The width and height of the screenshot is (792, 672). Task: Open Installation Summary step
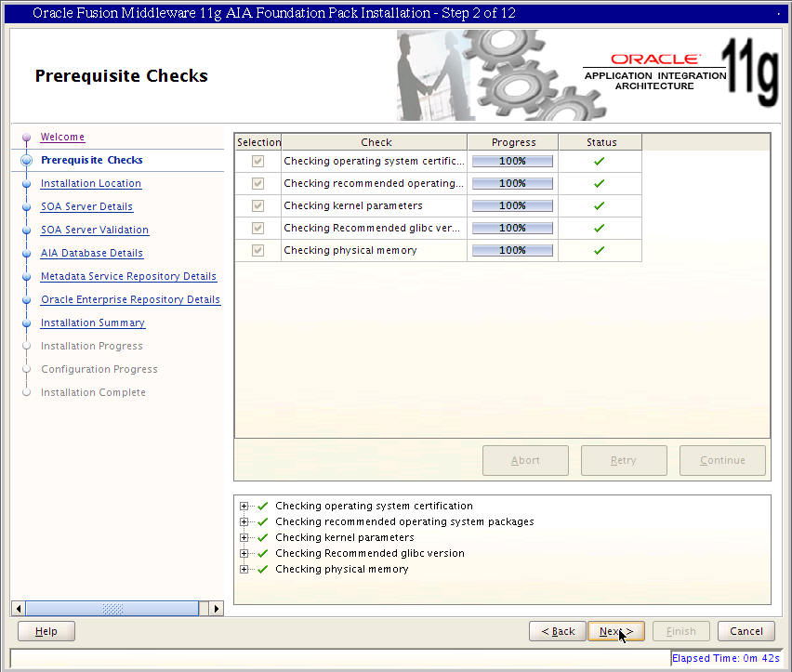(93, 323)
